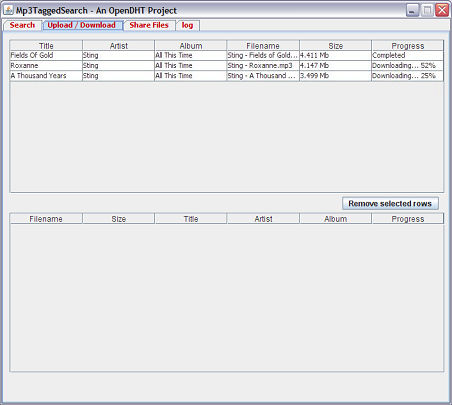This screenshot has height=405, width=452.
Task: Click the Filename header in the lower table
Action: point(46,219)
